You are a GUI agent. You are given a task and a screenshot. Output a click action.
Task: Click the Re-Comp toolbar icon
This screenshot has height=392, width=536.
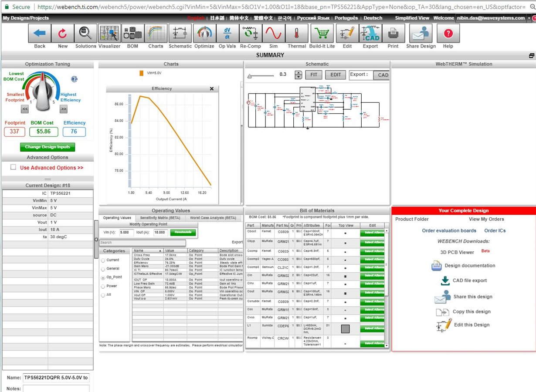(x=250, y=33)
